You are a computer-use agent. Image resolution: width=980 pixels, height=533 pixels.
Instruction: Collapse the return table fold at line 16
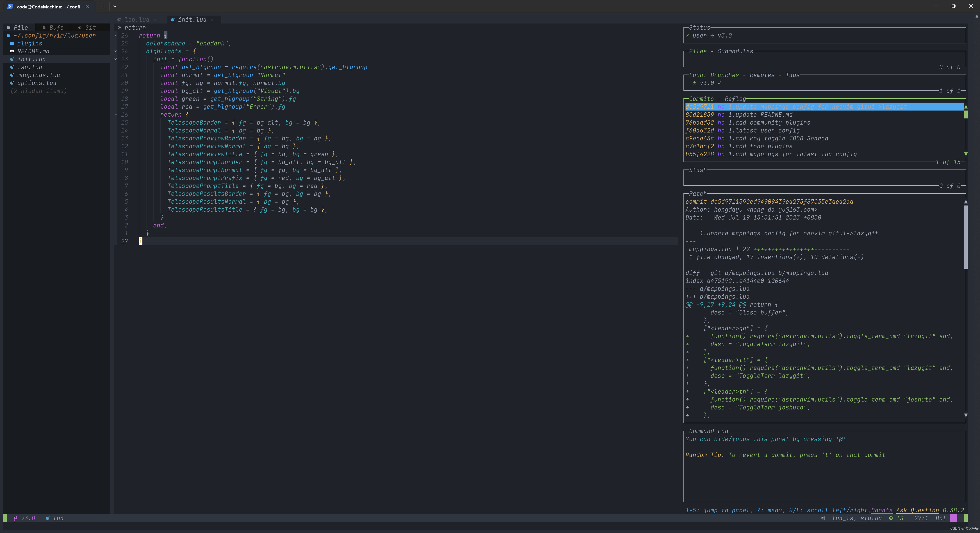click(116, 115)
